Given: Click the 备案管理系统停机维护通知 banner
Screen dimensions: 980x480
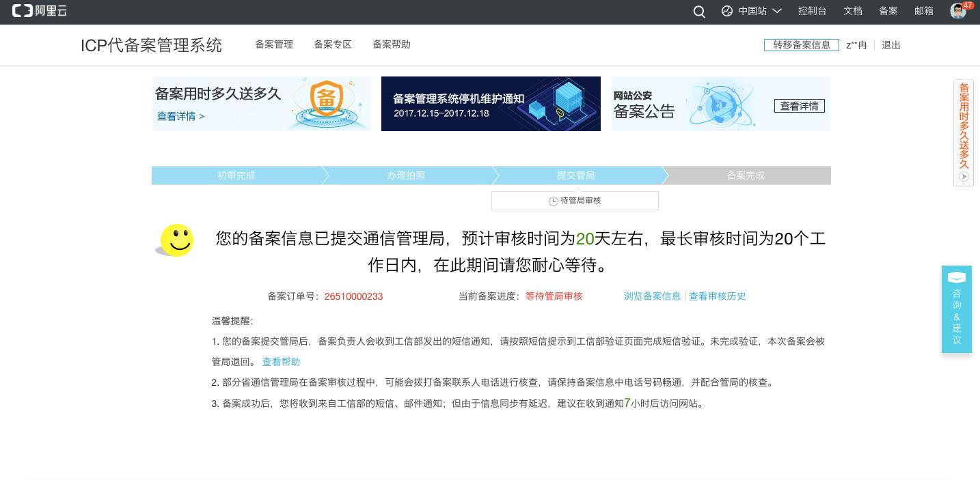Looking at the screenshot, I should (490, 104).
